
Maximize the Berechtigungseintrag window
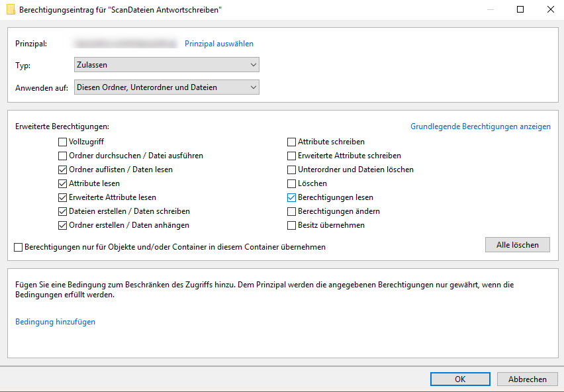pos(520,9)
